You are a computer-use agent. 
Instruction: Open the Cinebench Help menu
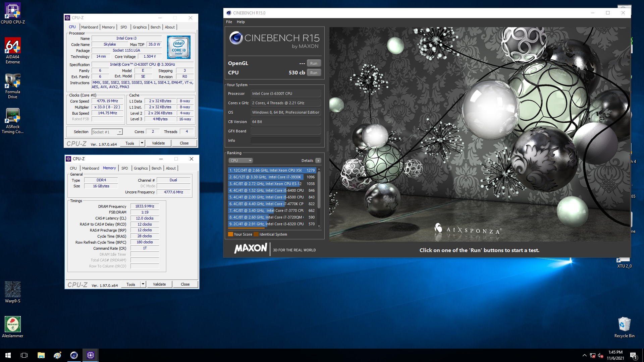241,22
